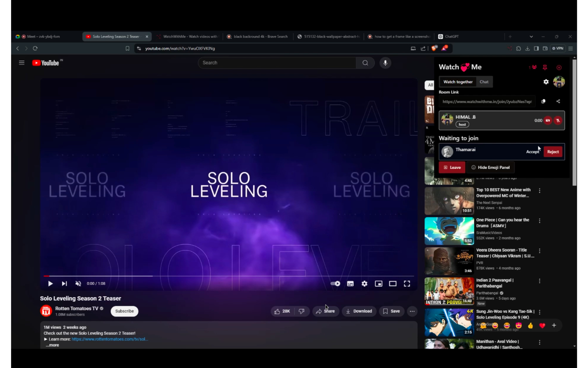Toggle HIMAL .B's muted microphone button
This screenshot has width=588, height=368.
point(558,121)
